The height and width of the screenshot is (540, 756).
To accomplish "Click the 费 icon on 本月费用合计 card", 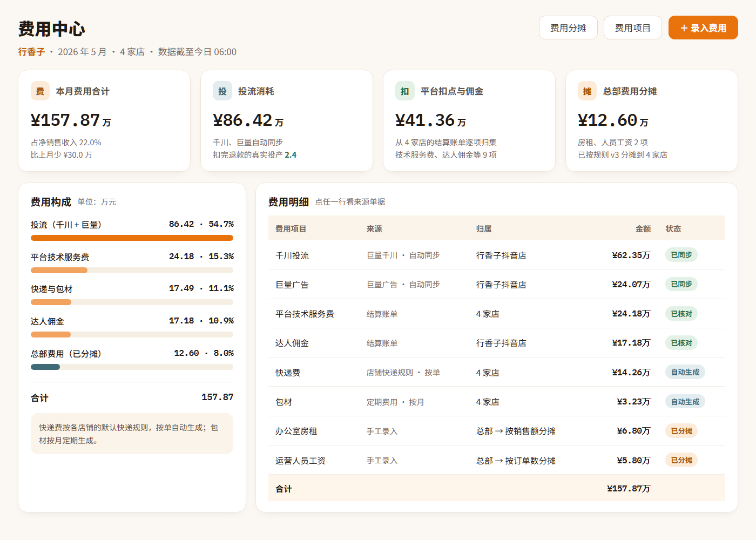I will point(40,91).
